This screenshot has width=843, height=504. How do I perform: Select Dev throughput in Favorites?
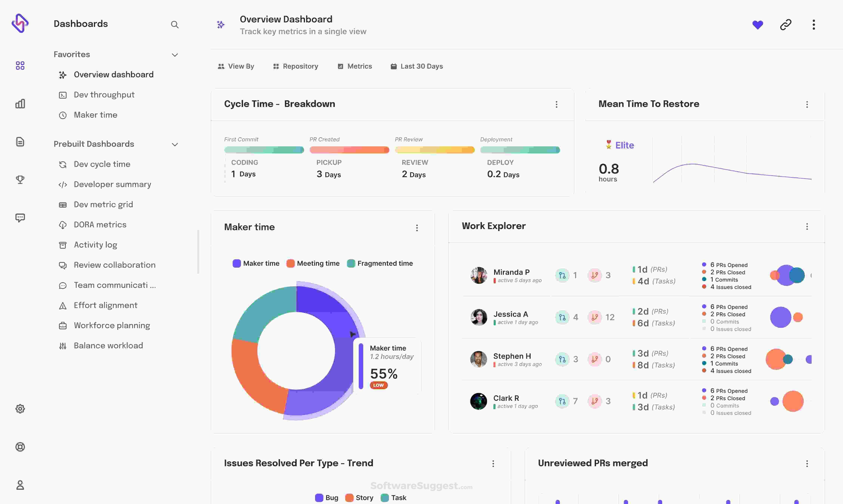pyautogui.click(x=104, y=95)
